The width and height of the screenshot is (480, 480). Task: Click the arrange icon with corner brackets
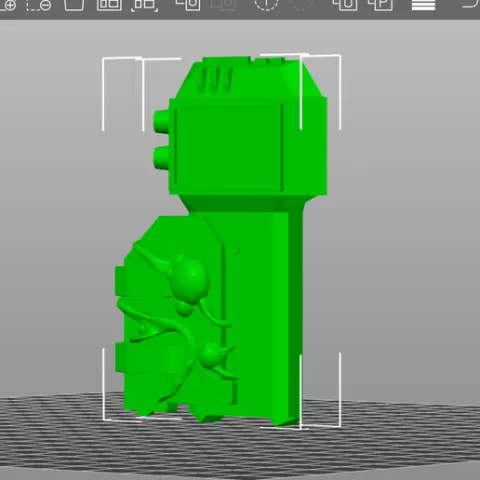click(145, 4)
